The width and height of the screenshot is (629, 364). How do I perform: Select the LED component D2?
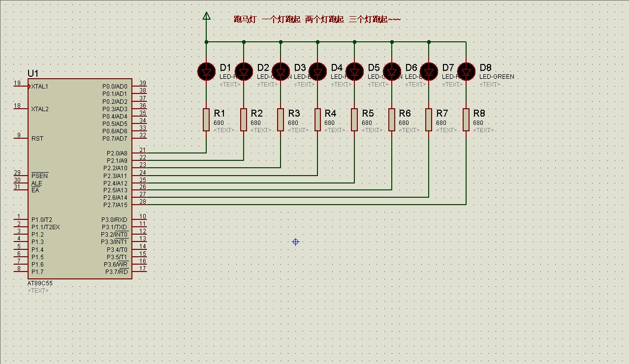point(243,71)
